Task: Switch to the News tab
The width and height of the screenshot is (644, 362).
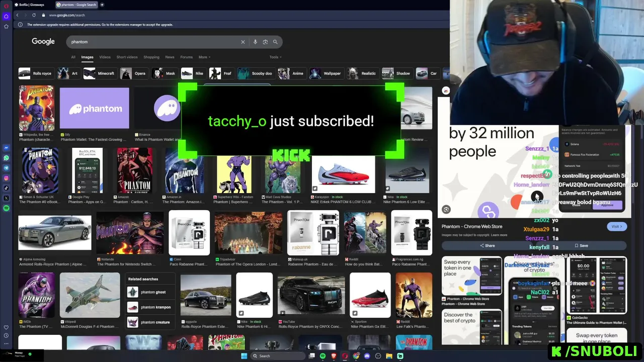Action: [170, 57]
